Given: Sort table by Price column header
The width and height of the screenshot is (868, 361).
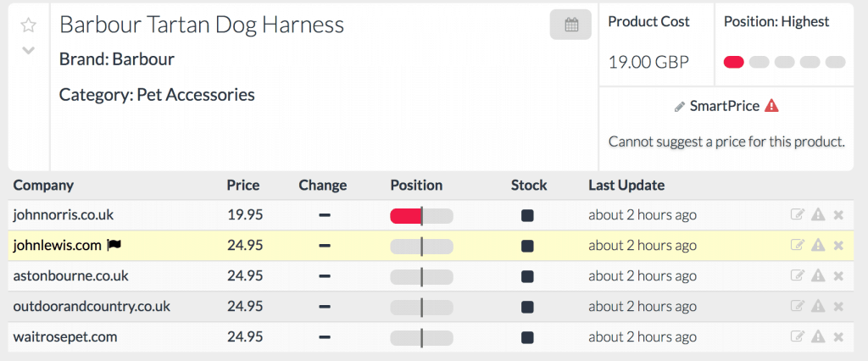Looking at the screenshot, I should point(243,185).
